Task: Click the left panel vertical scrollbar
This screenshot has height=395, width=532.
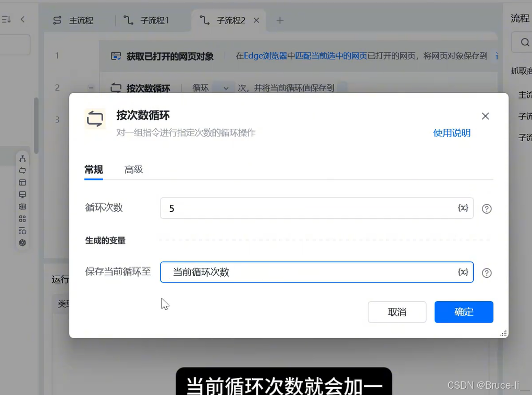Action: click(36, 126)
